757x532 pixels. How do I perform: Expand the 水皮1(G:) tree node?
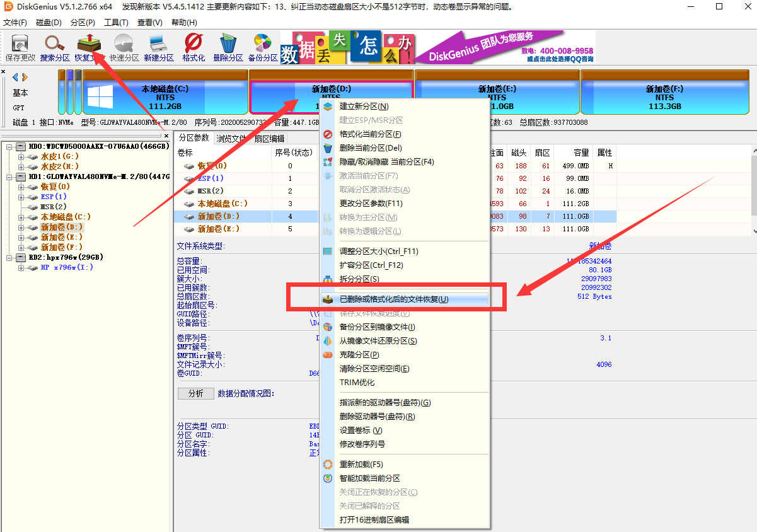21,156
